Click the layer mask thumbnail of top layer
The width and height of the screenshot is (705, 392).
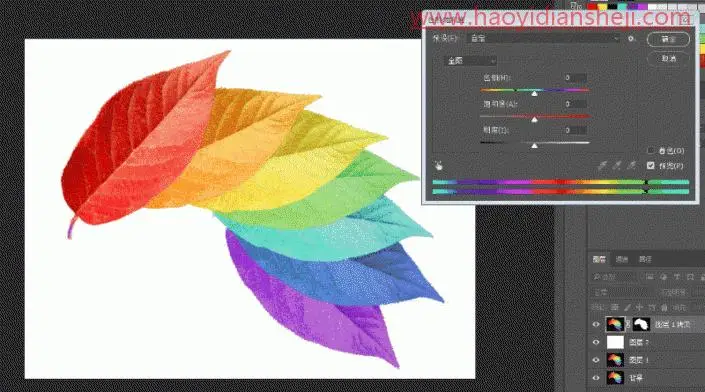click(642, 324)
